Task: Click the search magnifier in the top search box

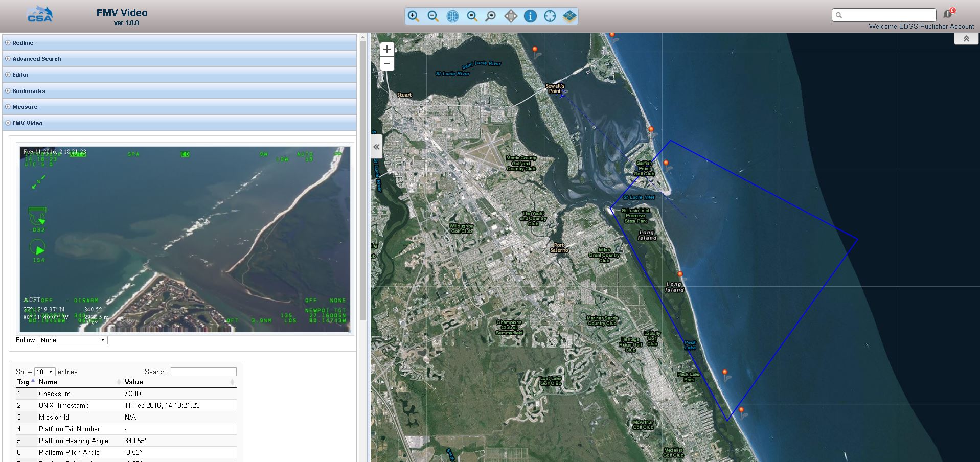Action: (x=839, y=15)
